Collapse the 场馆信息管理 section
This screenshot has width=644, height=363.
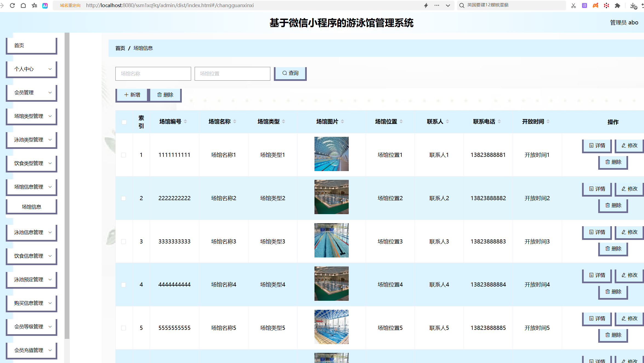(x=31, y=187)
